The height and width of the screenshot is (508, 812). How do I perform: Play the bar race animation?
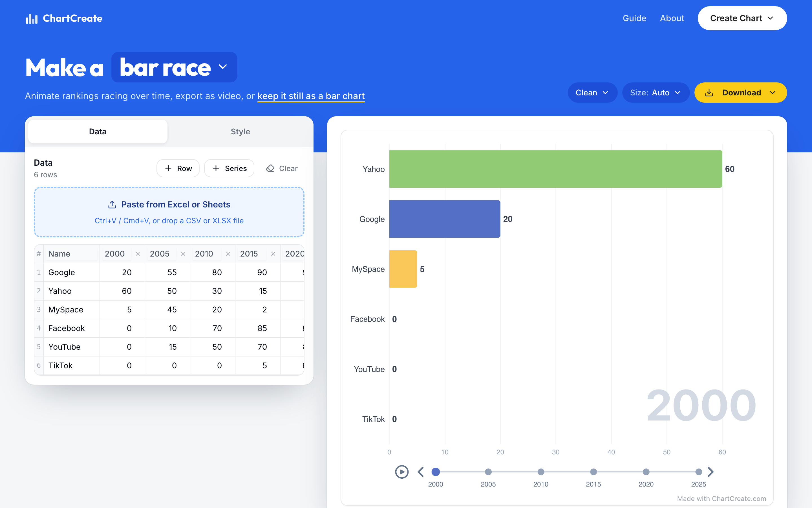(402, 472)
